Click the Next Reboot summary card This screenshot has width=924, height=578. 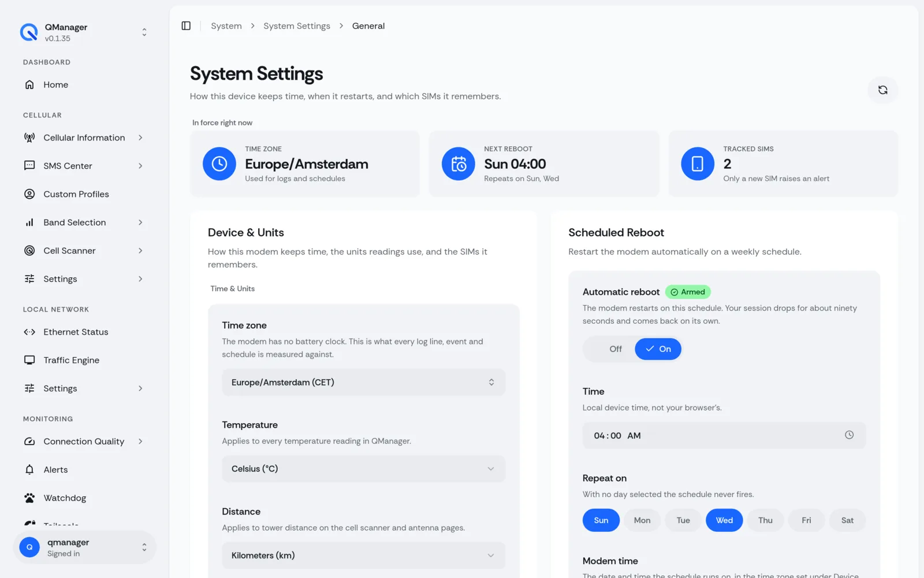coord(544,164)
